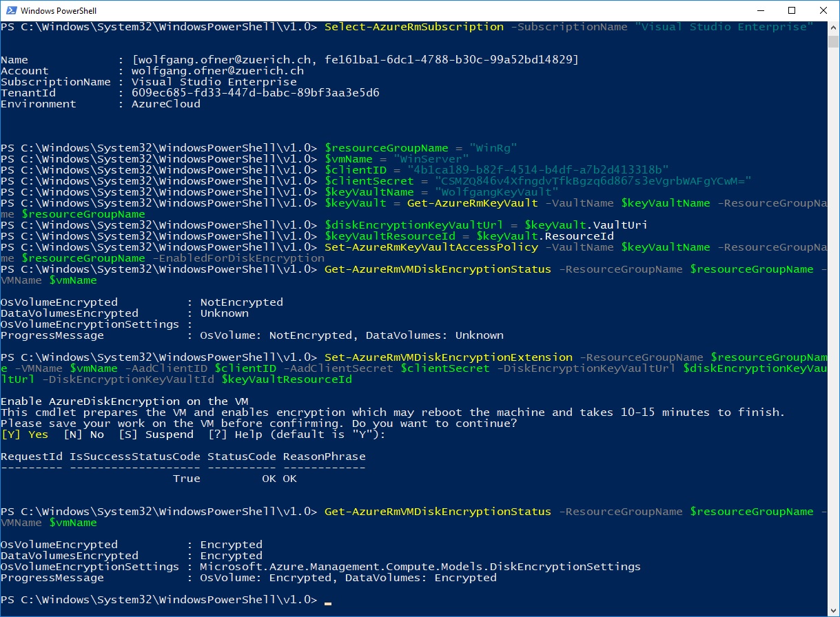Click the NotEncrypted status in first output

click(242, 302)
